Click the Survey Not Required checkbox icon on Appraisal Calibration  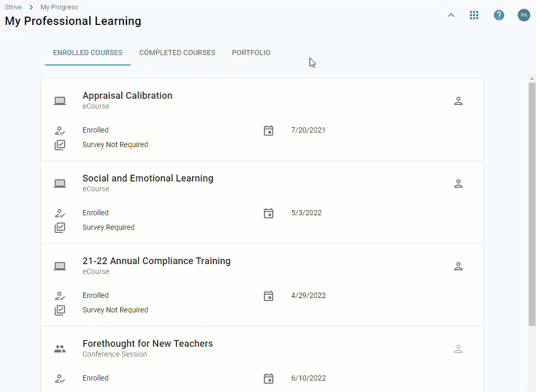[x=60, y=145]
